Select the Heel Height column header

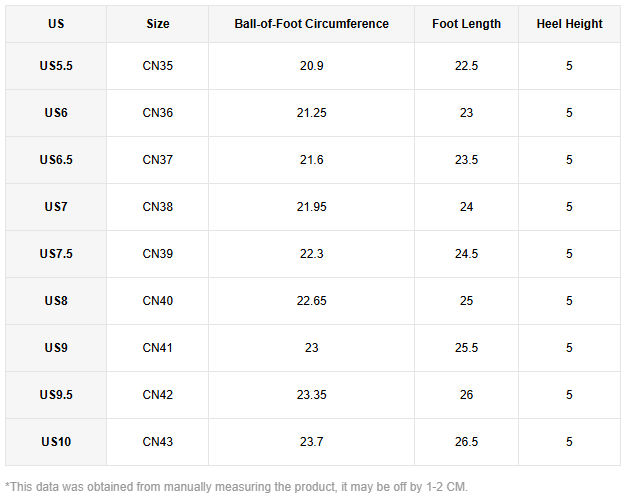(569, 24)
